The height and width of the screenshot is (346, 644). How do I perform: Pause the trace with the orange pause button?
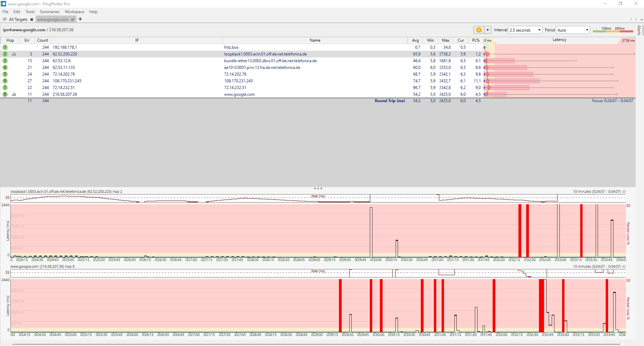point(479,30)
